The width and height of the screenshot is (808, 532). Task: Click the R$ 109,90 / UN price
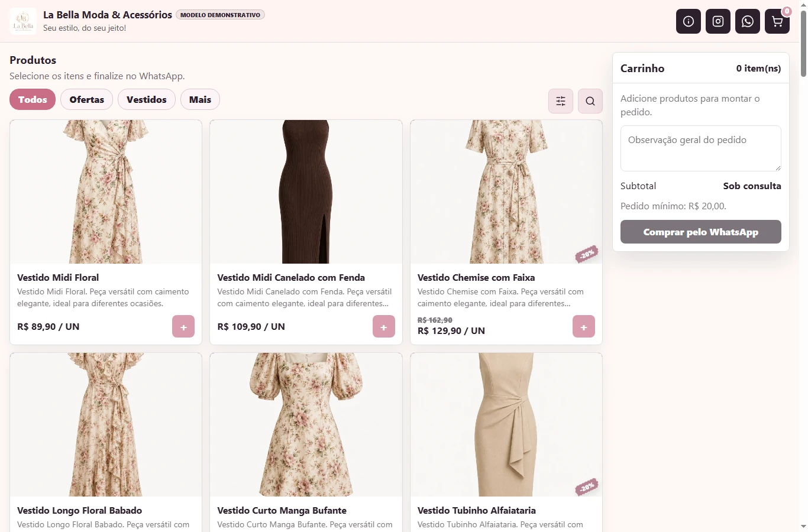[251, 326]
